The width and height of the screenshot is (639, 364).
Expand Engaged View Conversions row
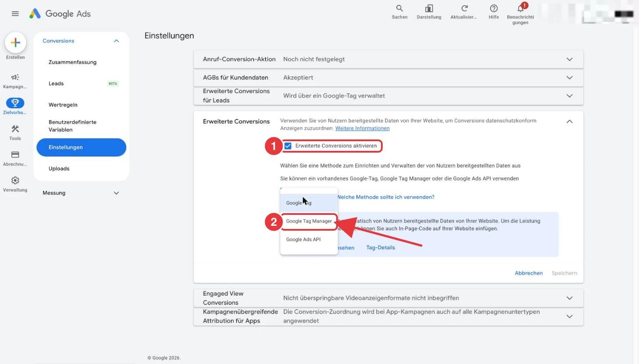[x=388, y=298]
